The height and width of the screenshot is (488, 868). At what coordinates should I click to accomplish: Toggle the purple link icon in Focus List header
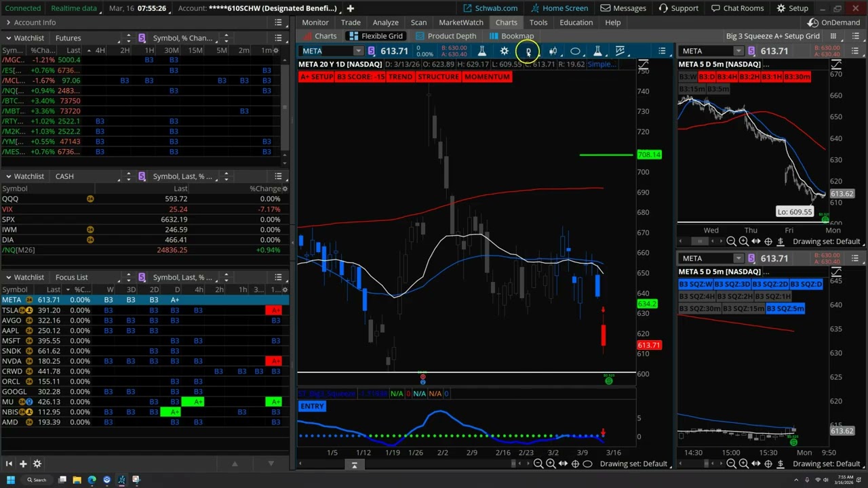tap(142, 277)
